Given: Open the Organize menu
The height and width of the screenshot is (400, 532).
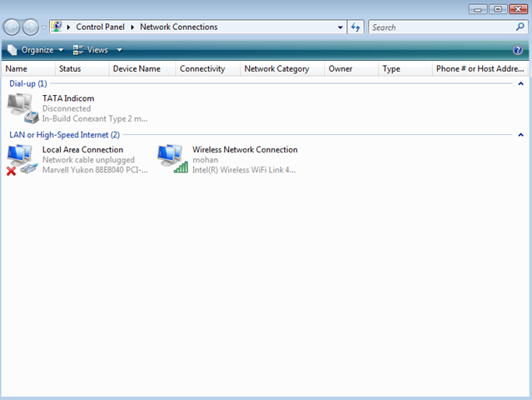Looking at the screenshot, I should [x=36, y=50].
